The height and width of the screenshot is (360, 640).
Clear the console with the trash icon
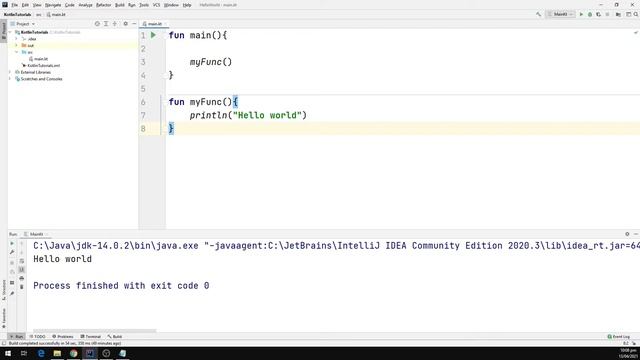coord(22,287)
